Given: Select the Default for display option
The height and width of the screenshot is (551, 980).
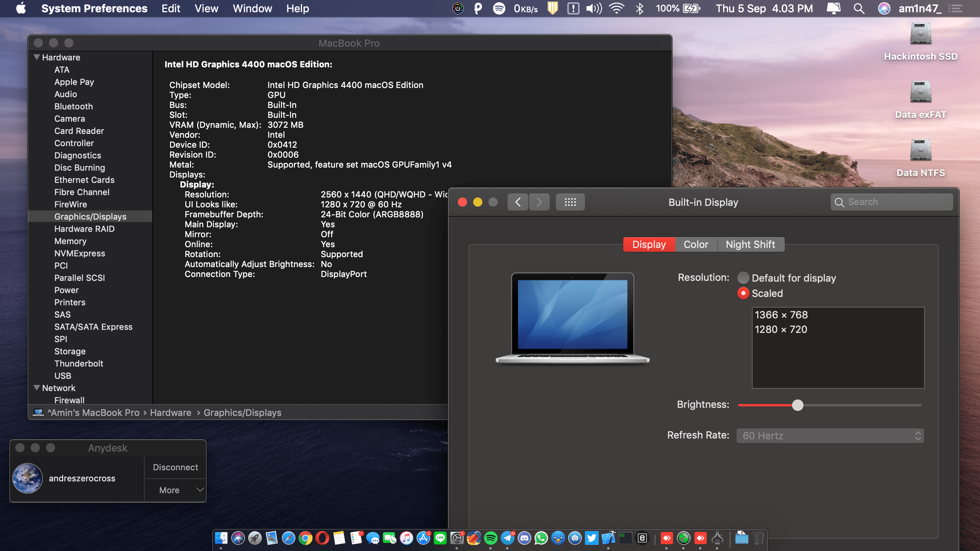Looking at the screenshot, I should click(x=743, y=278).
